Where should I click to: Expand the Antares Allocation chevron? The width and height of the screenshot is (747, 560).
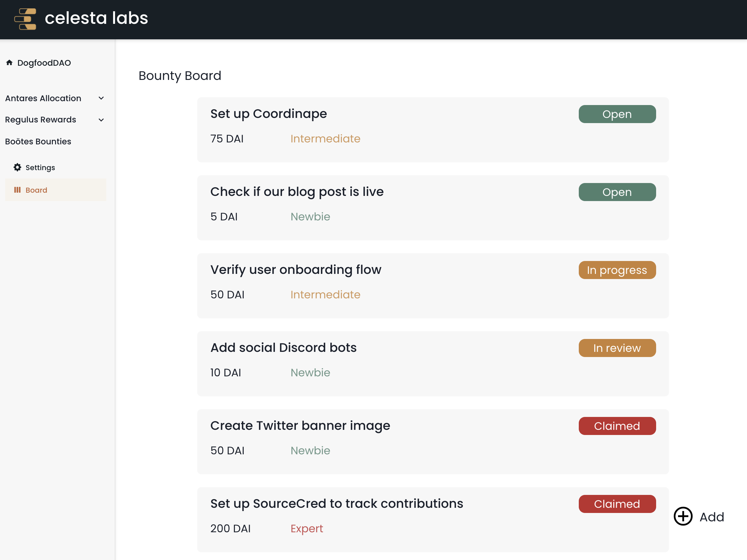point(101,98)
